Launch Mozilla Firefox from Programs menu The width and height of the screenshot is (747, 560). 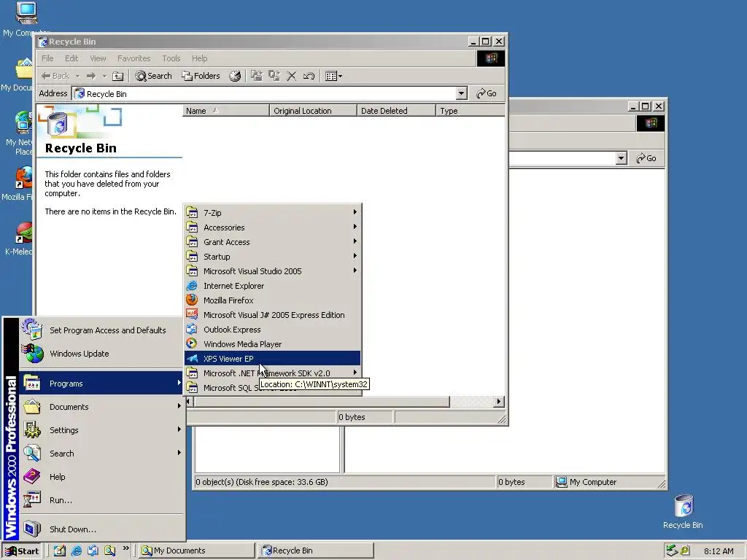272,300
